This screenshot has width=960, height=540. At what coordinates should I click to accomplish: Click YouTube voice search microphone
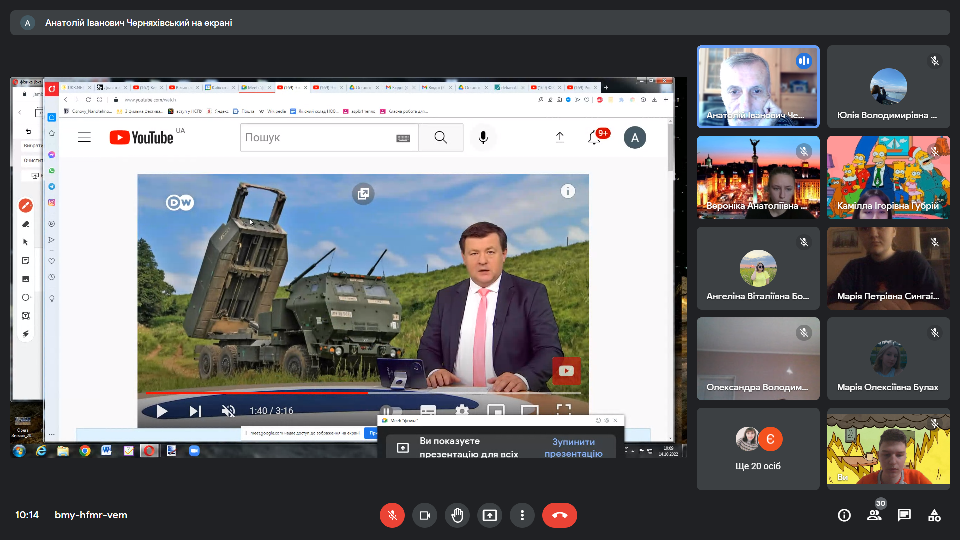(483, 137)
